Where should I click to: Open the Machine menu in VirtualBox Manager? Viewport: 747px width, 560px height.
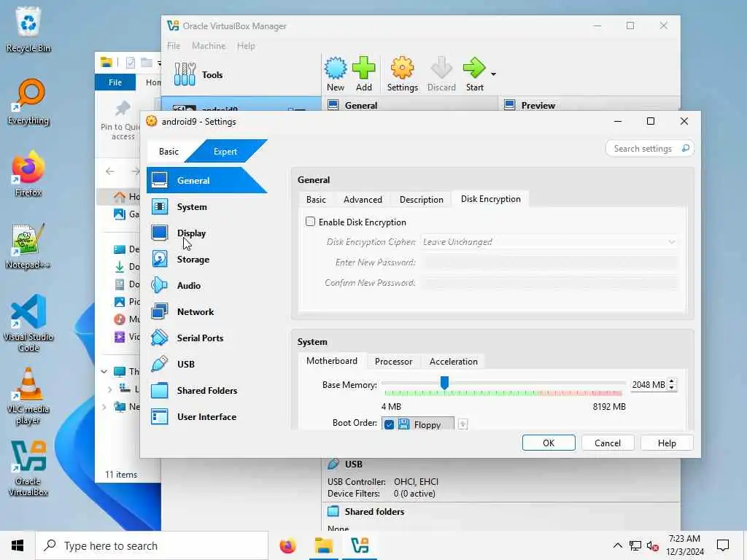[x=209, y=46]
